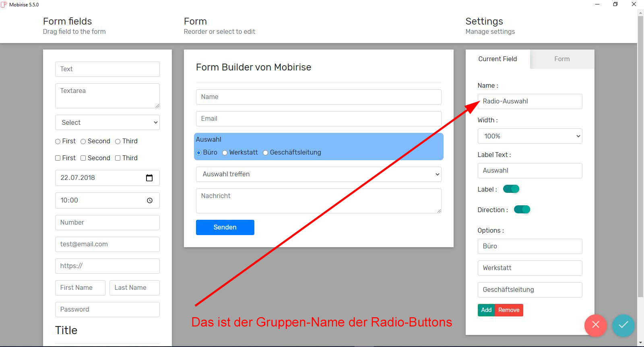
Task: Click the Name input in the form
Action: (x=319, y=97)
